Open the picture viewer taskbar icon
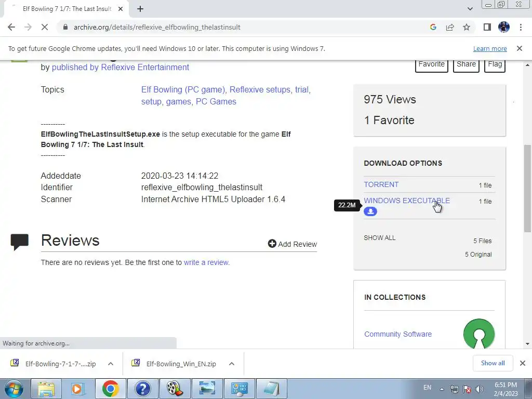 207,389
